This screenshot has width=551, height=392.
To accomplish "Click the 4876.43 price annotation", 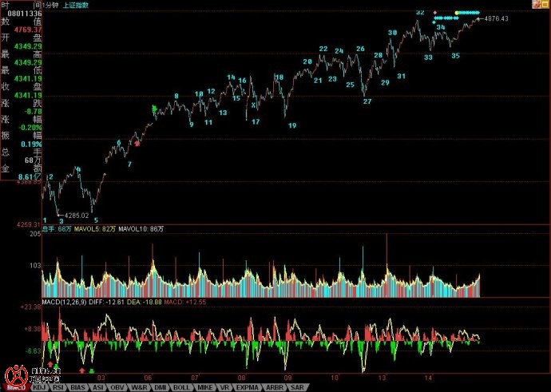I will 497,18.
